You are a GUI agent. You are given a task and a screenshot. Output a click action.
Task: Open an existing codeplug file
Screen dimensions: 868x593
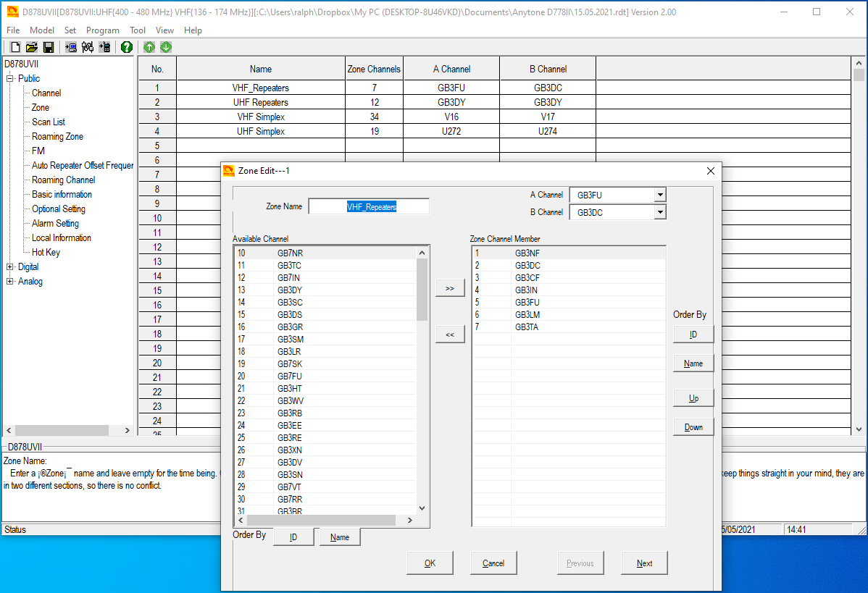pyautogui.click(x=31, y=46)
